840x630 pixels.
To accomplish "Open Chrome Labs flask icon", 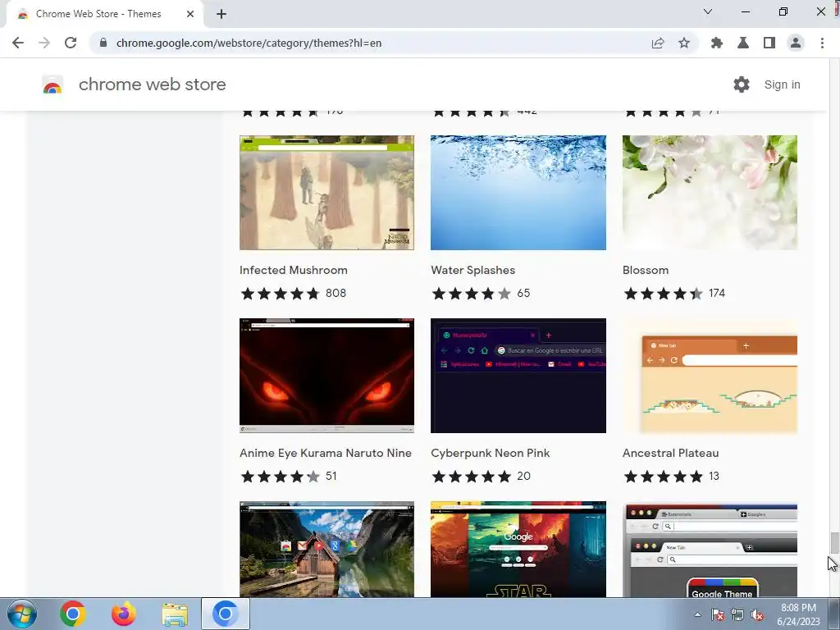I will (x=743, y=43).
